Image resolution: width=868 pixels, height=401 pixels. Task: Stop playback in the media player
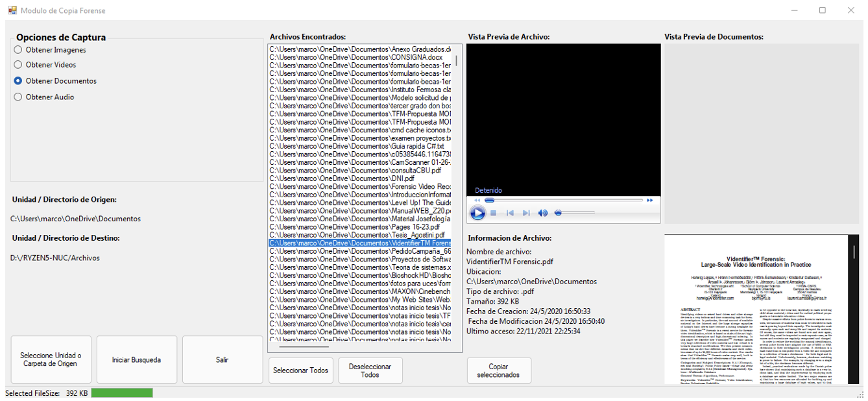pyautogui.click(x=494, y=213)
